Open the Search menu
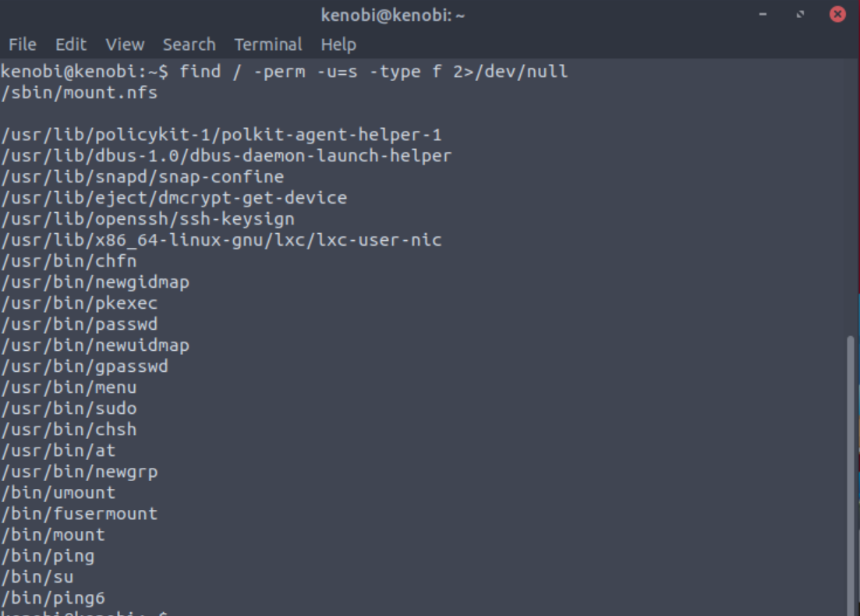The height and width of the screenshot is (616, 860). [189, 44]
